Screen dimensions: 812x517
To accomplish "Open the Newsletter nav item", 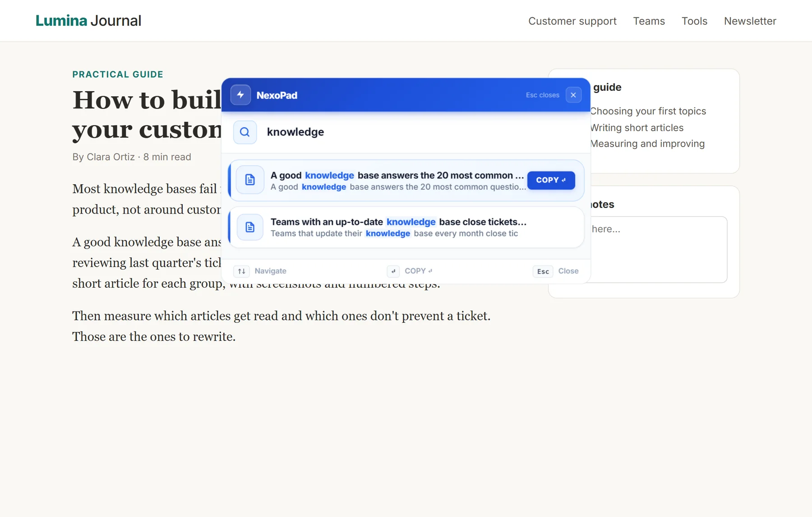I will (x=750, y=21).
